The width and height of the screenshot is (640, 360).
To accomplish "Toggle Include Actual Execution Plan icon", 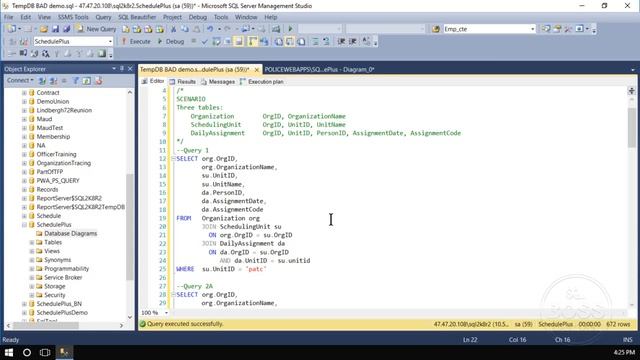I will (253, 41).
